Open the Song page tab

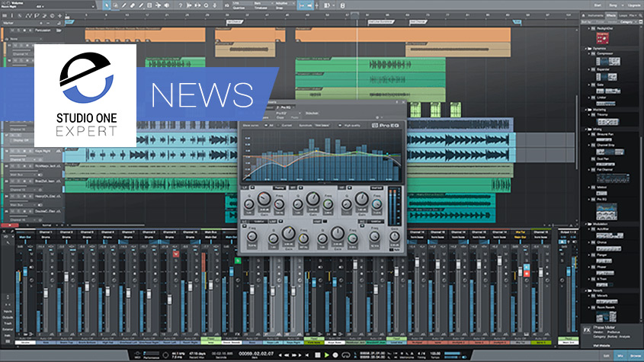click(614, 5)
